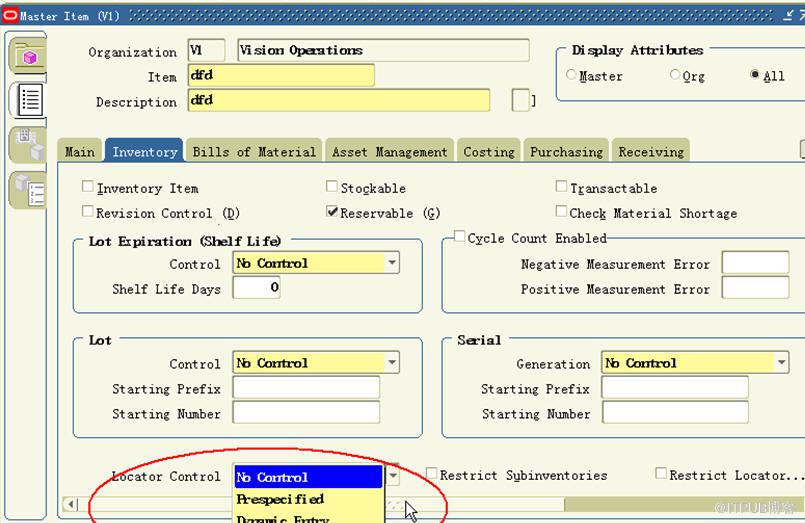This screenshot has width=805, height=523.
Task: Click the descriptive flexfield box beside Description
Action: (521, 100)
